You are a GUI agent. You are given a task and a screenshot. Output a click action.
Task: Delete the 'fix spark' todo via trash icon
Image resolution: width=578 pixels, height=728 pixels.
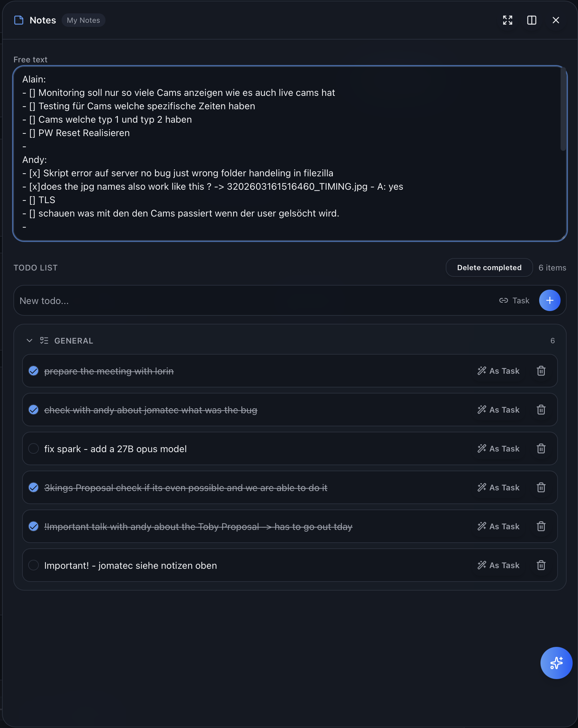point(541,448)
